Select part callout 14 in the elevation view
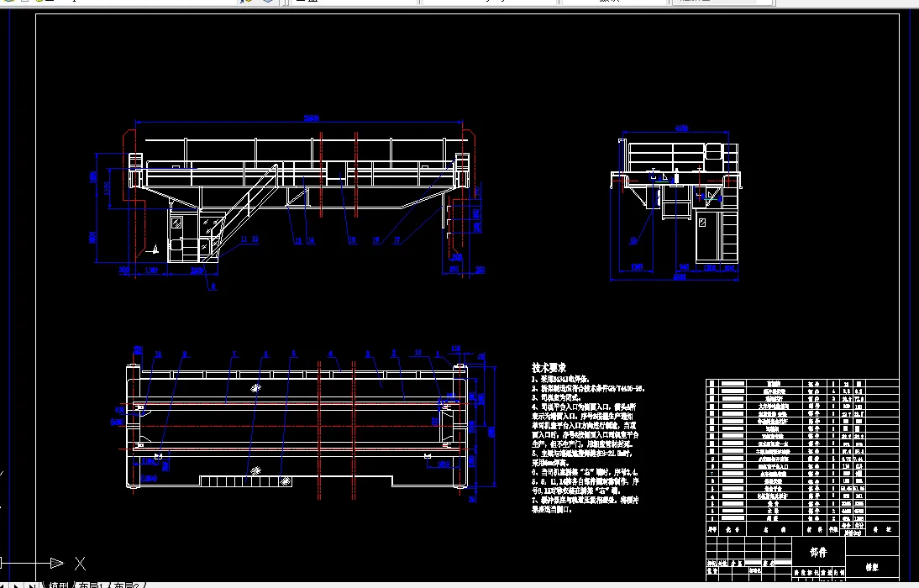Viewport: 919px width, 588px height. coord(311,240)
